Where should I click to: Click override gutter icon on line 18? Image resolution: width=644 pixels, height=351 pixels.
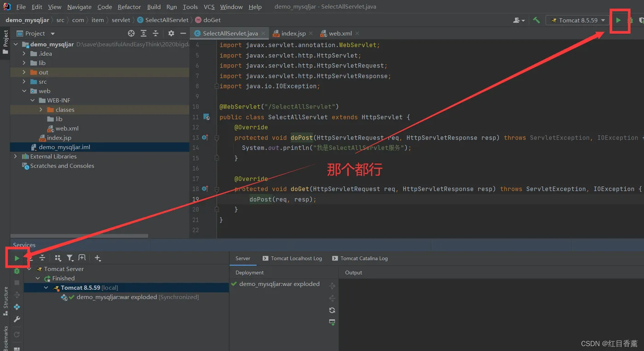[205, 189]
